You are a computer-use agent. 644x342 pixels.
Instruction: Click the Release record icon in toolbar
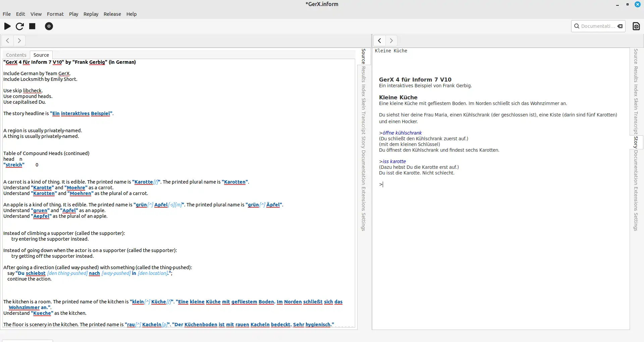point(49,26)
